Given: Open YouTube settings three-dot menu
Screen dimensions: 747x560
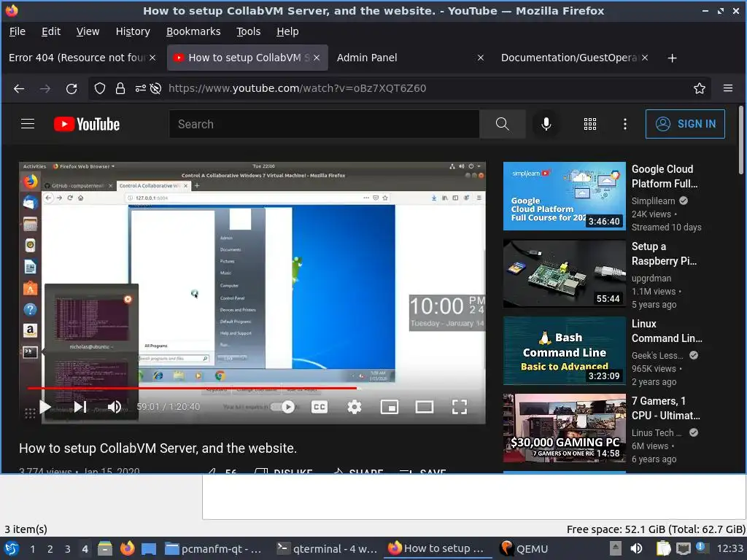Looking at the screenshot, I should 625,124.
